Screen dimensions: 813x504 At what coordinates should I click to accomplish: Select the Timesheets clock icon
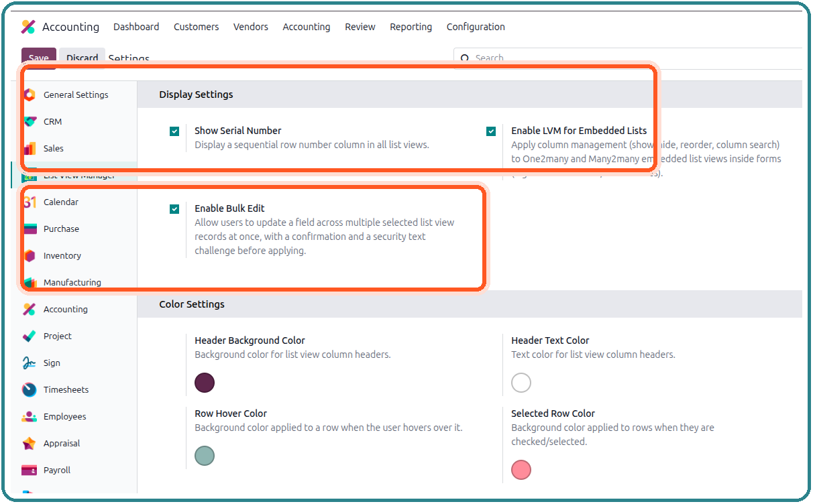(29, 389)
